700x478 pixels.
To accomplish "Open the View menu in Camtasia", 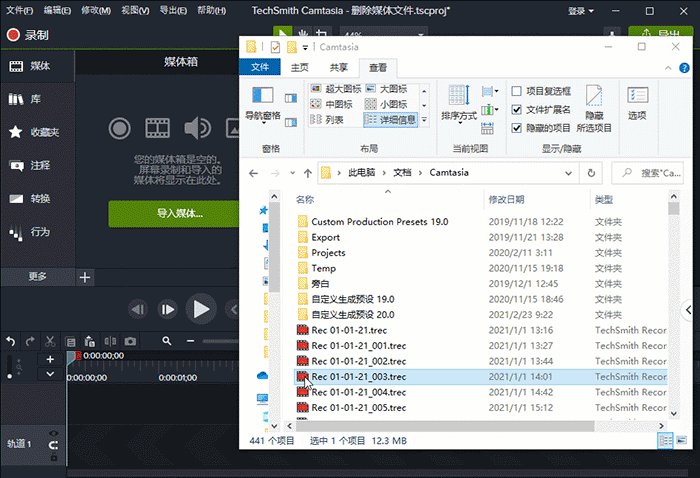I will coord(135,10).
